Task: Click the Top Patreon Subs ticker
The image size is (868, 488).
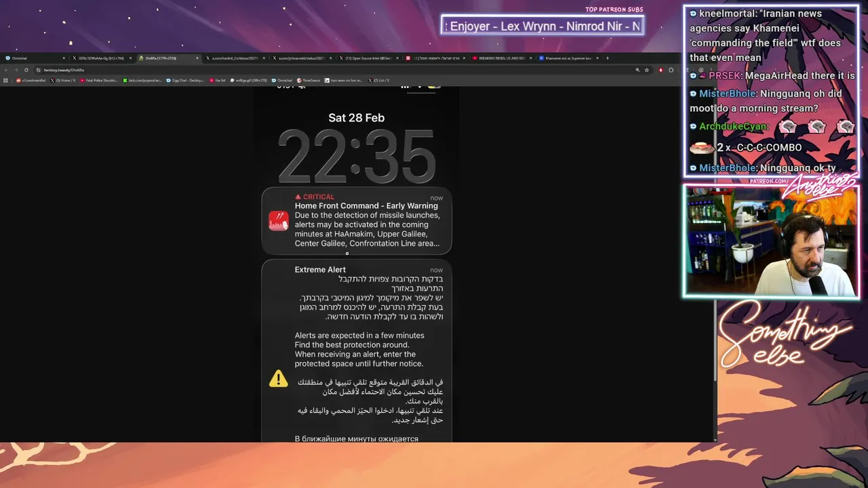Action: [x=542, y=26]
